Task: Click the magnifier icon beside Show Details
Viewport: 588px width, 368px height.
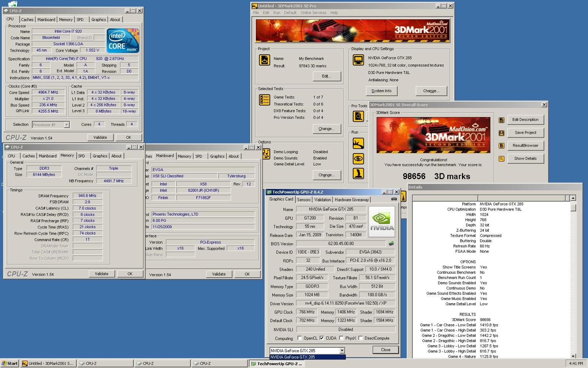Action: [501, 159]
